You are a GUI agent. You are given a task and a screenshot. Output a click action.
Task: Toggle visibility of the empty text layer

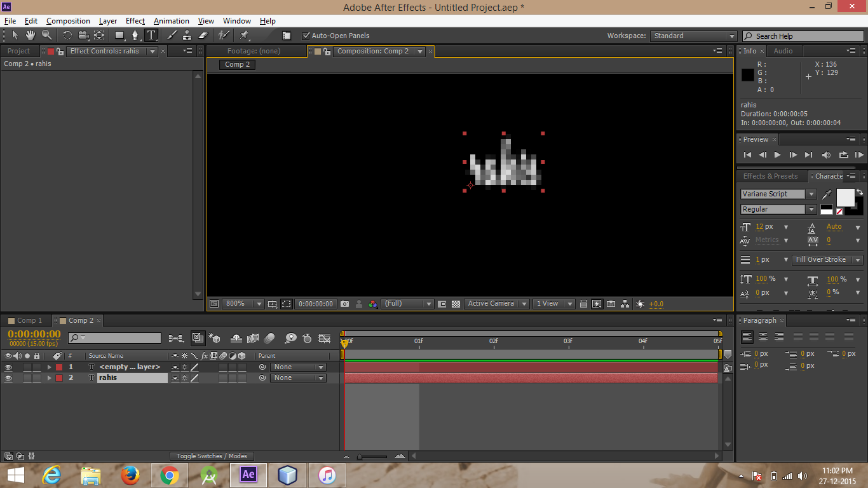point(8,367)
